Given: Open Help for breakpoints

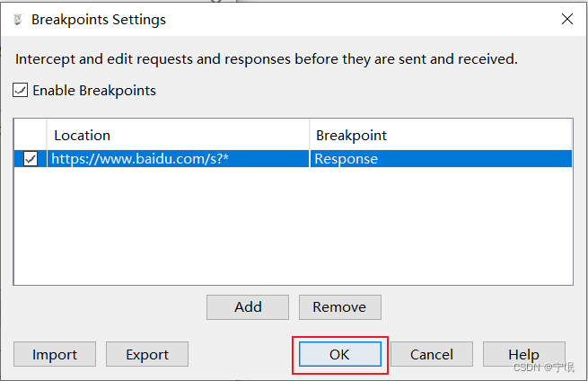Looking at the screenshot, I should click(x=523, y=354).
